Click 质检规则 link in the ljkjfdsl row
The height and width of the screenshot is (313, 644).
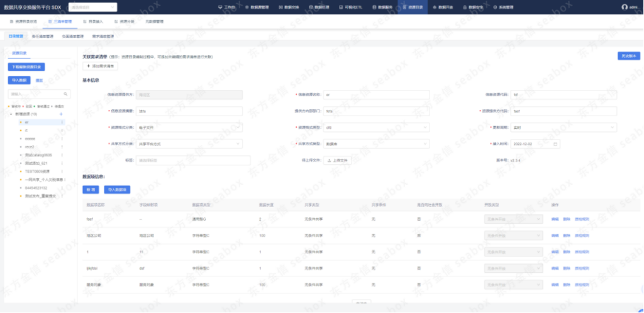(x=582, y=268)
